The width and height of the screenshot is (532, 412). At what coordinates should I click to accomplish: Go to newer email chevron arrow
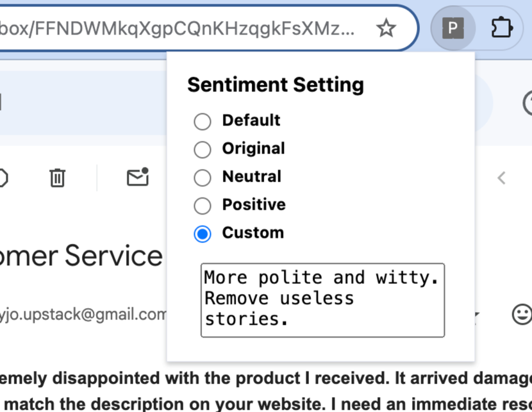(501, 178)
